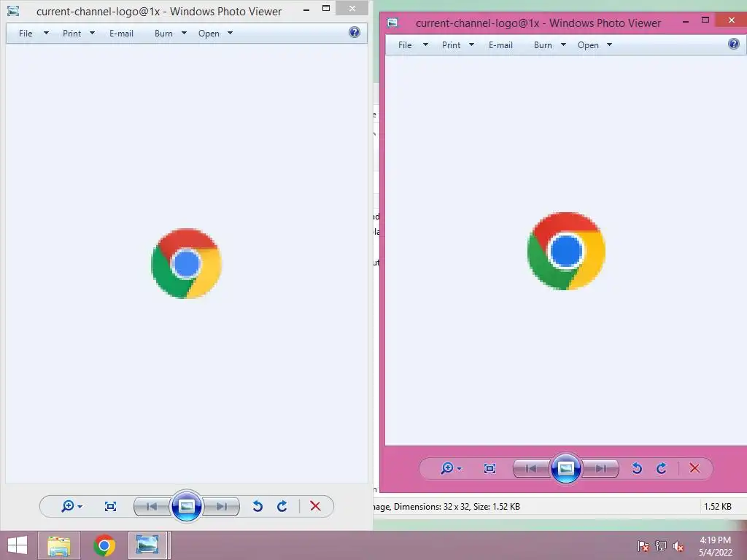Click muted volume icon in tray
Image resolution: width=747 pixels, height=560 pixels.
tap(678, 546)
